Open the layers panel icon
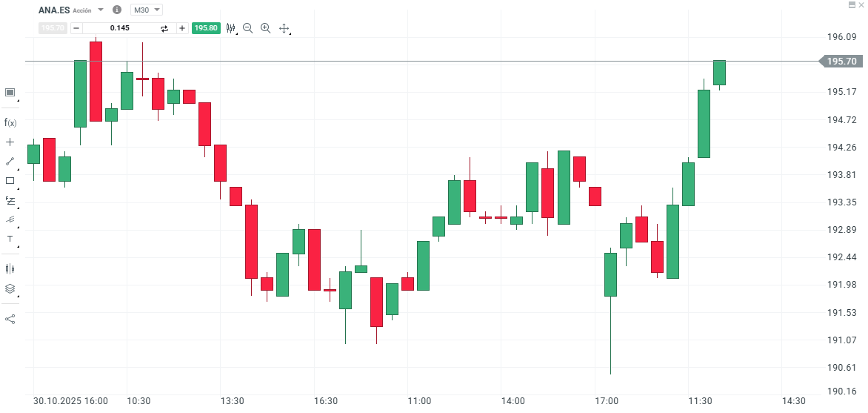Screen dimensions: 868x413 tap(10, 288)
